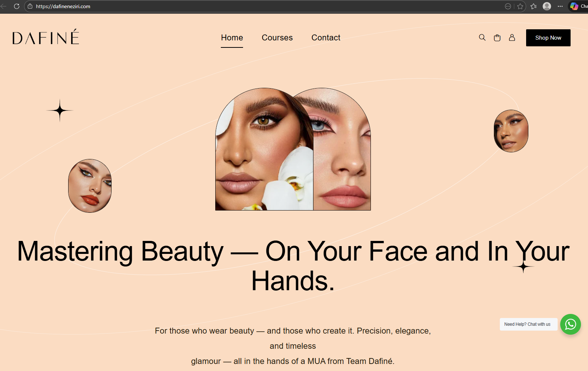Open the Courses menu item
Screen dimensions: 588x371
[x=277, y=38]
